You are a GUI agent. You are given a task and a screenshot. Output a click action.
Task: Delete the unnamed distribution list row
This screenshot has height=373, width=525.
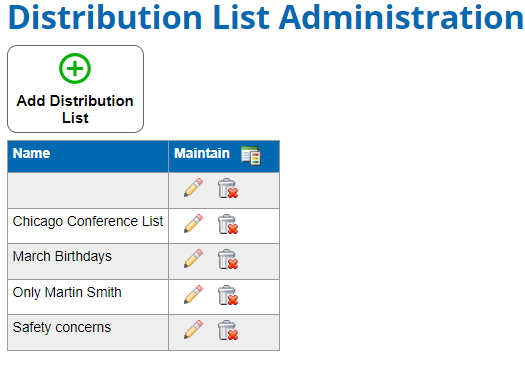228,188
